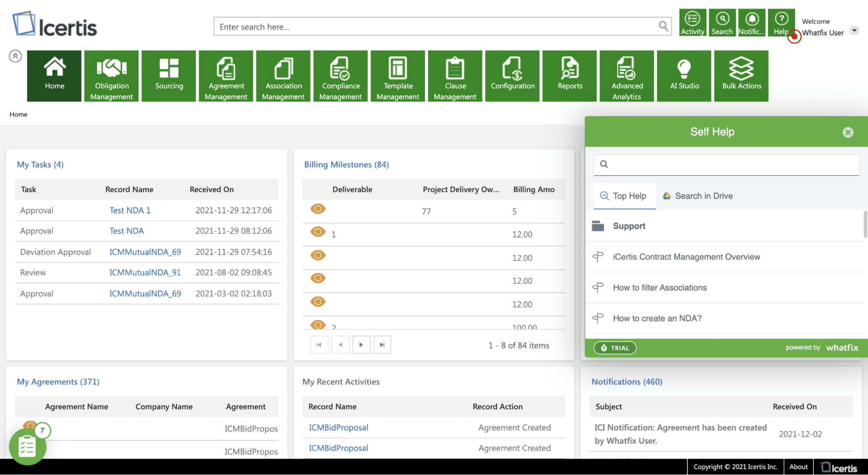Click the Icertis logo at top left
Screen dimensions: 868x475
[55, 25]
